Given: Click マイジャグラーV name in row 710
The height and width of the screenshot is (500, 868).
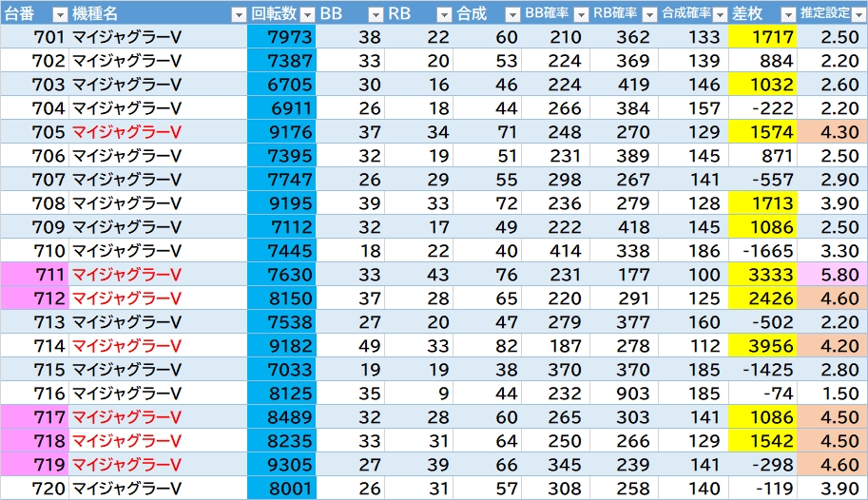Looking at the screenshot, I should point(126,251).
